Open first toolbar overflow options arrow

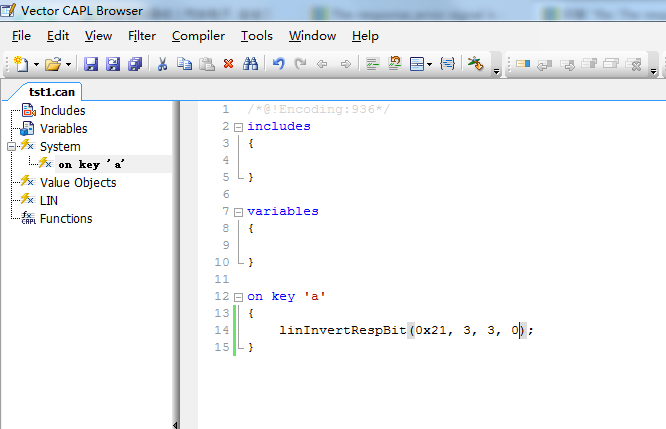(496, 71)
